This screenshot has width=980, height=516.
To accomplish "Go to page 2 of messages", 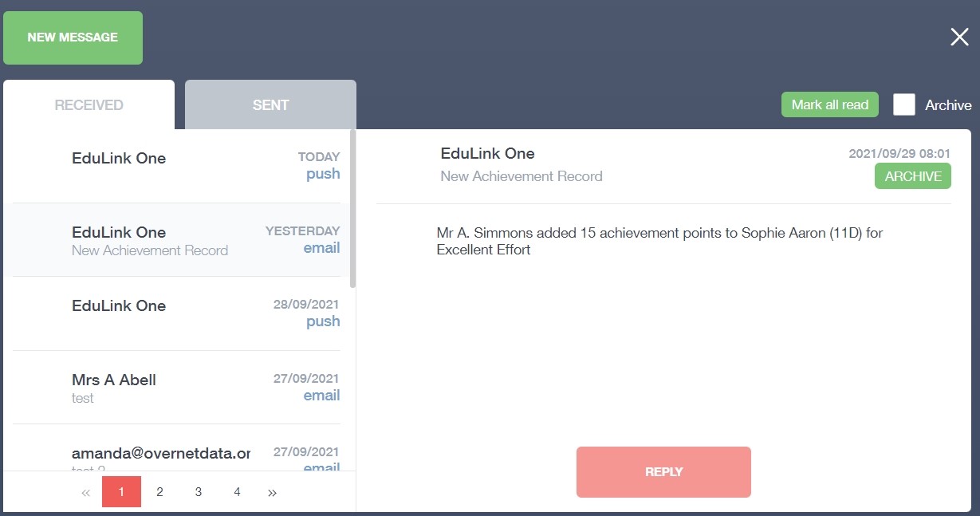I will click(159, 492).
